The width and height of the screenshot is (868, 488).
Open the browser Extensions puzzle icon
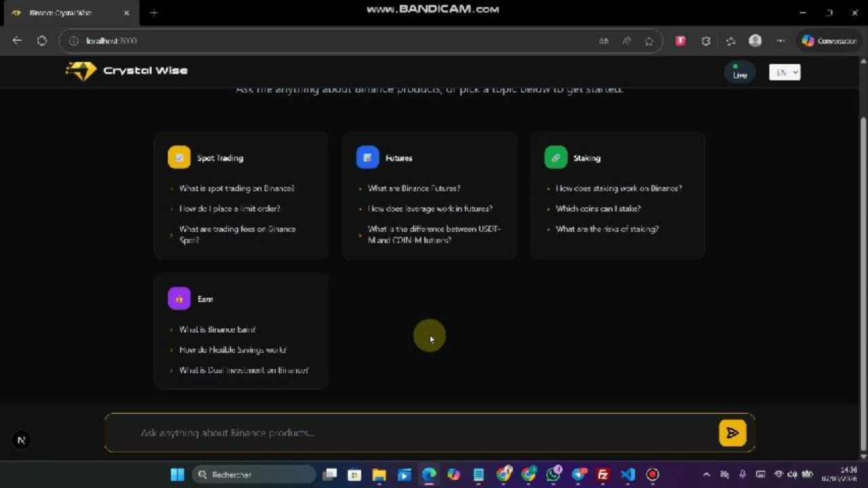(706, 41)
